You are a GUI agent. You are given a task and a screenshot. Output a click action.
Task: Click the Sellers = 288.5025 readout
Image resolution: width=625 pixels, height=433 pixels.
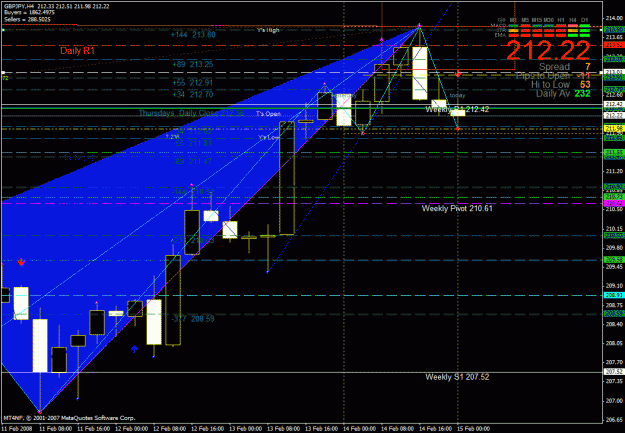27,19
